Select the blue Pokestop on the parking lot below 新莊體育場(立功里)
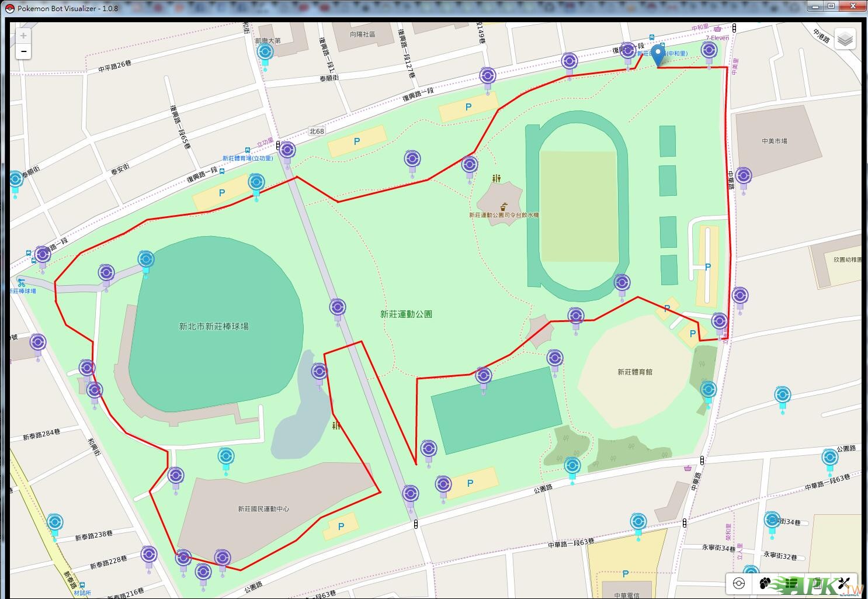The width and height of the screenshot is (868, 599). click(x=256, y=186)
